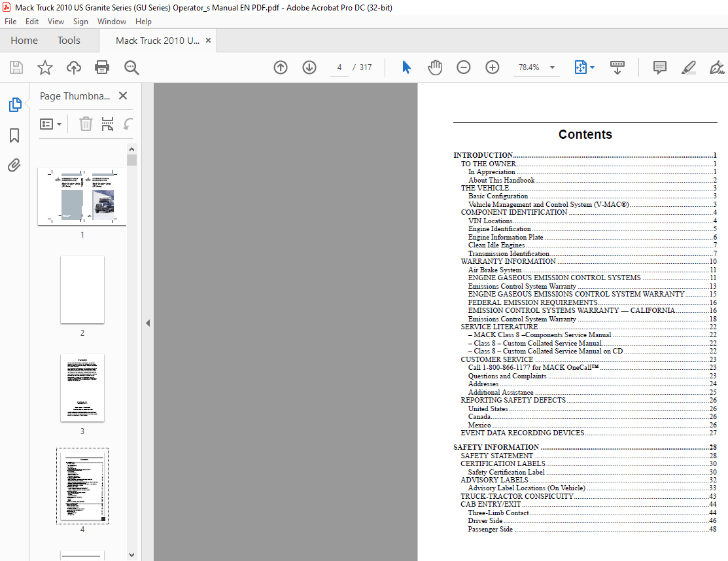Click the Print pages thumbnail icon

(107, 124)
